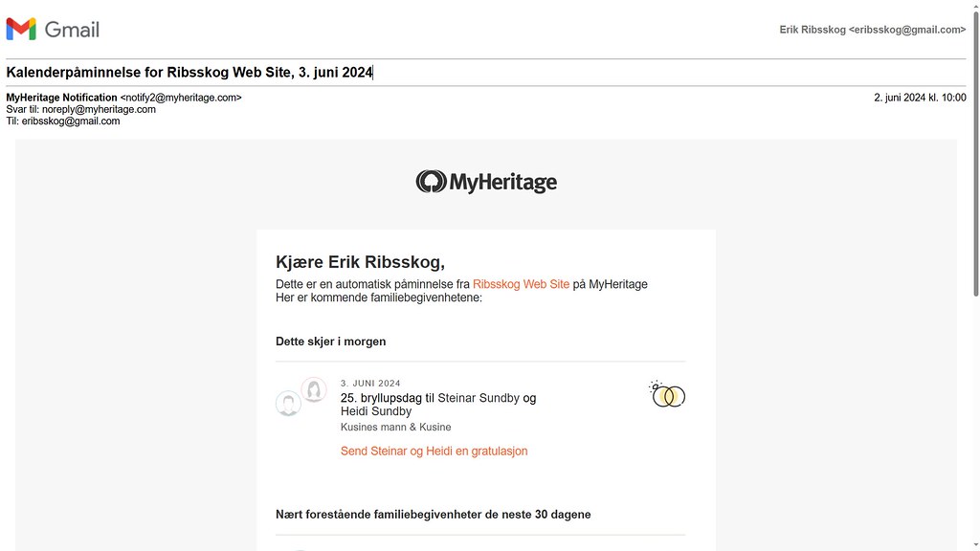Click the 25. bryllupsdag event title
Viewport: 980px width, 551px height.
tap(438, 405)
